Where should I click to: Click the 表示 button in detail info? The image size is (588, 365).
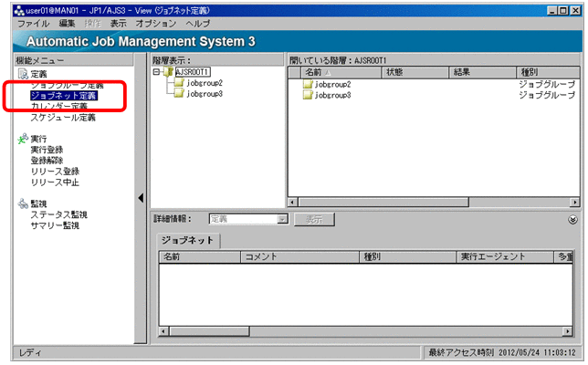point(314,219)
